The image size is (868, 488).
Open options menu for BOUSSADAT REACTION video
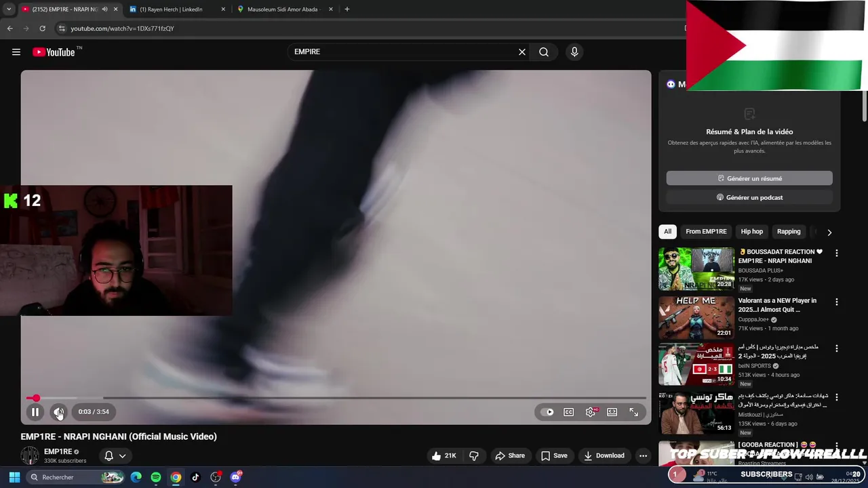[836, 253]
